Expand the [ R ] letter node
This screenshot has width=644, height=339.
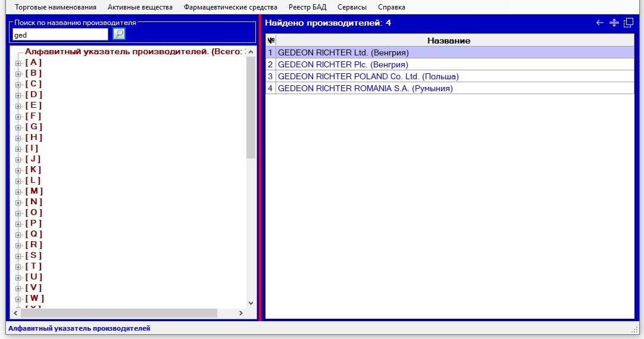18,245
